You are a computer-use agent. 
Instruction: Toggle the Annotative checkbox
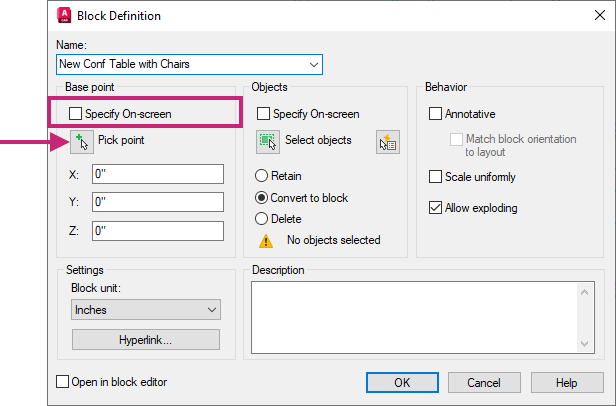[435, 114]
